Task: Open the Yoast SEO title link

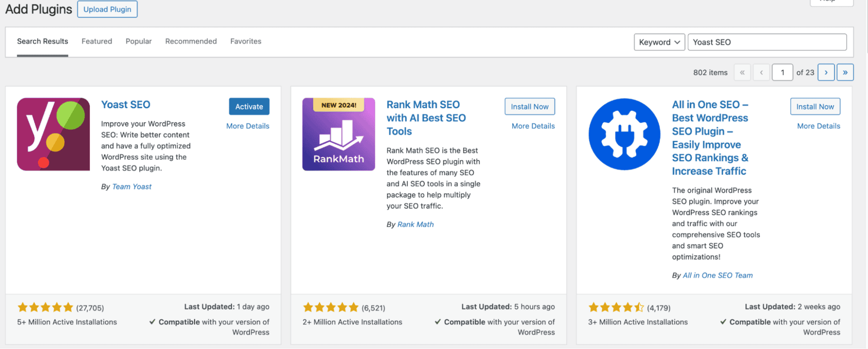Action: pyautogui.click(x=126, y=105)
